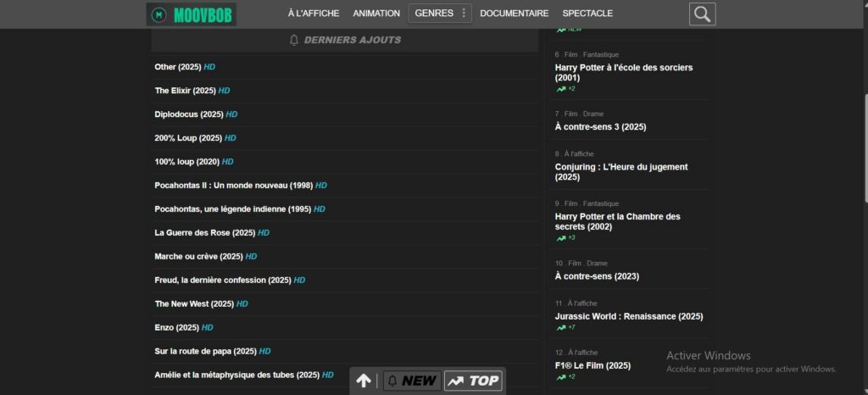Select the ANIMATION menu item
This screenshot has height=395, width=868.
point(376,14)
